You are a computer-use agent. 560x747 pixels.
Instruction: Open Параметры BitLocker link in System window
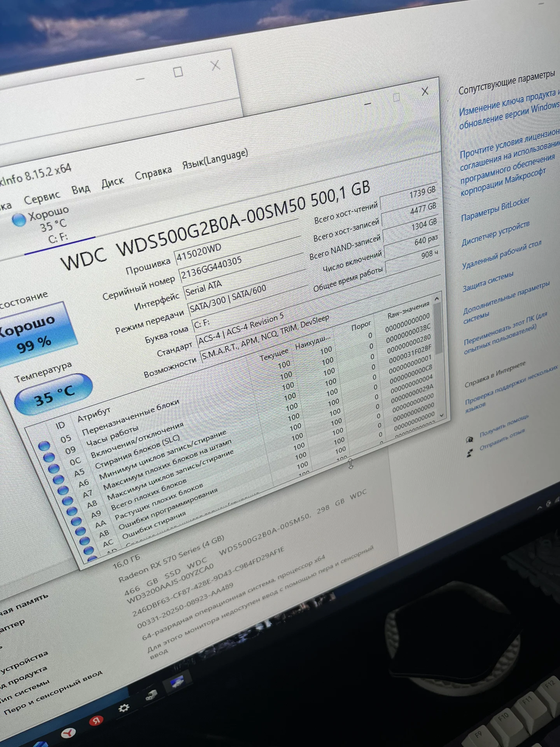pyautogui.click(x=495, y=209)
